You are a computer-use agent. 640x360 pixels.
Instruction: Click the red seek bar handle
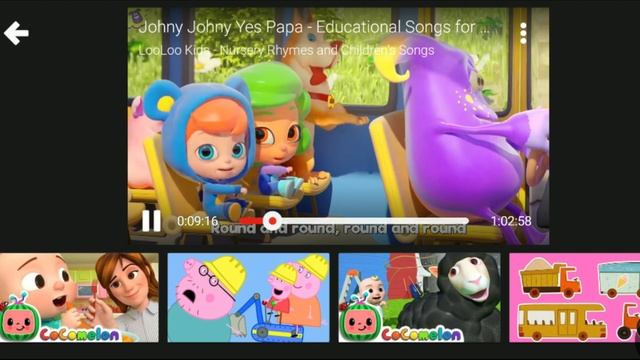click(272, 221)
